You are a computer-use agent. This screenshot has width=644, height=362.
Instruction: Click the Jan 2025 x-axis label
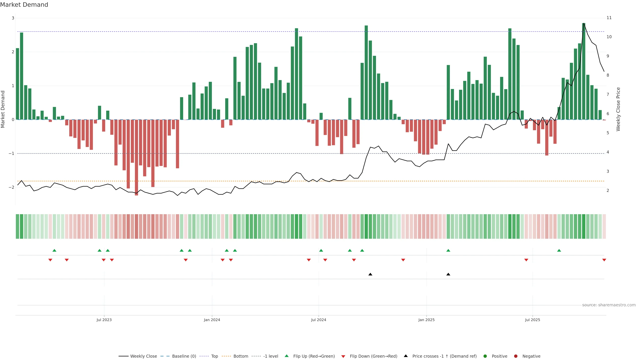pyautogui.click(x=426, y=320)
